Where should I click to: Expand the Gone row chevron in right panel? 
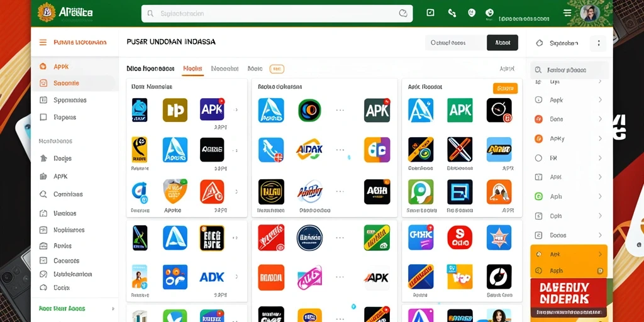tap(600, 119)
